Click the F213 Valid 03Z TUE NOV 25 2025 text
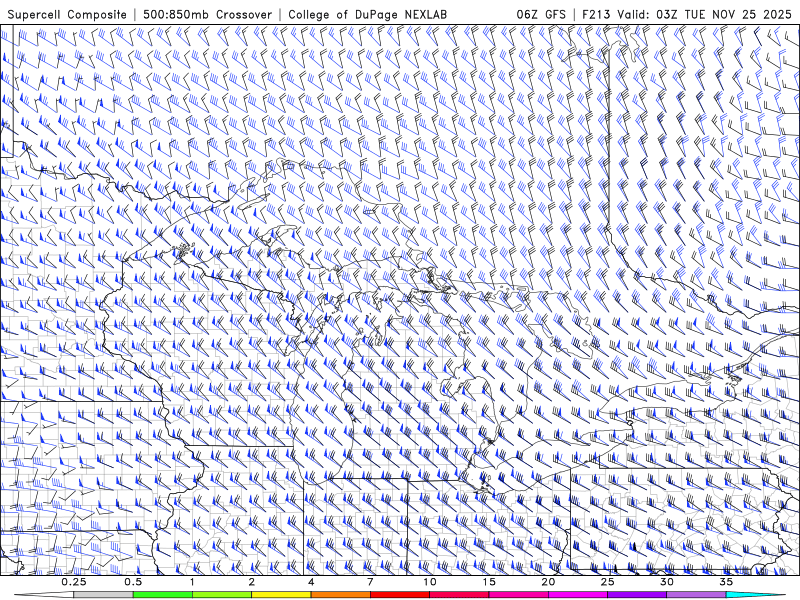 click(x=687, y=15)
